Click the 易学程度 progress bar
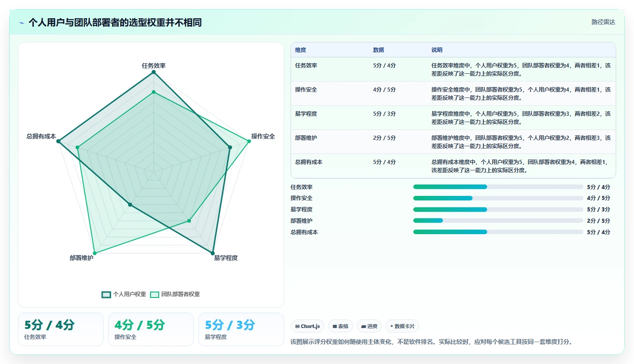The image size is (634, 364). pyautogui.click(x=498, y=210)
